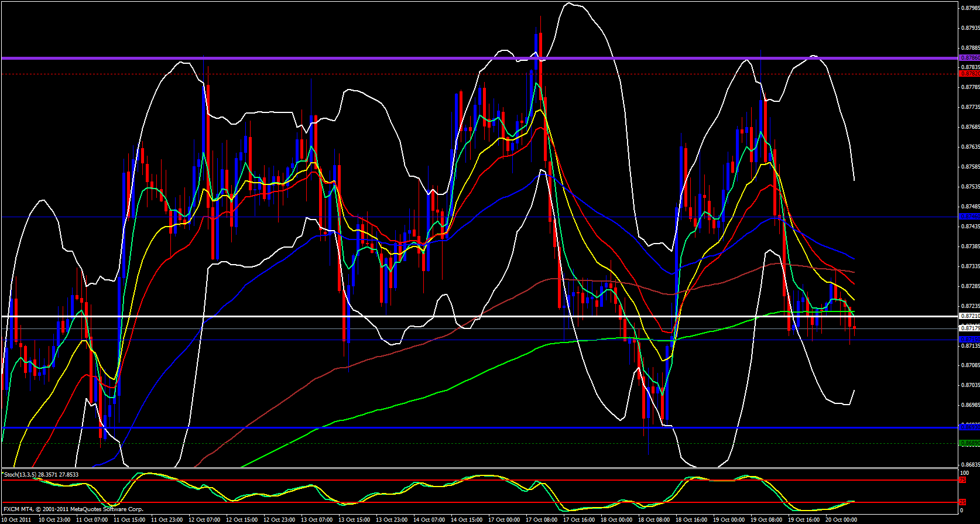
Task: Click the Stoch(13,3,5) indicator label
Action: tap(41, 475)
